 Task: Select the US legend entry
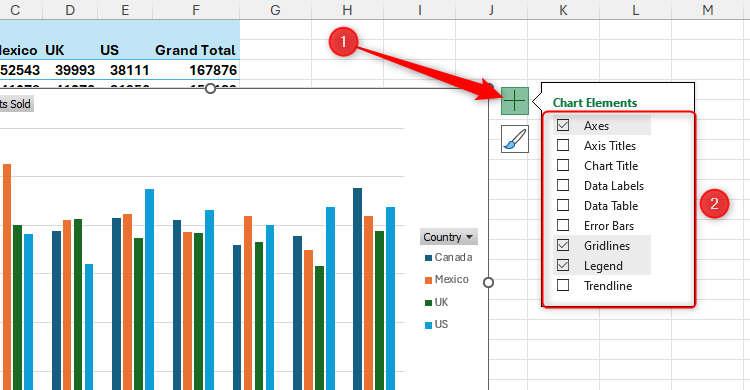click(x=436, y=324)
